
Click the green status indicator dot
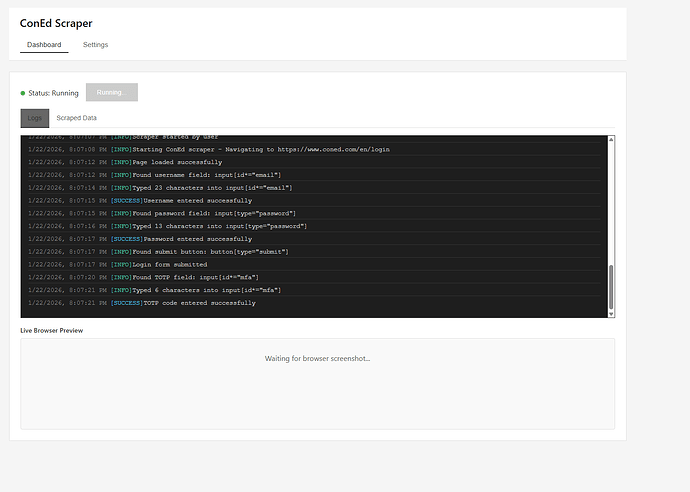[x=23, y=93]
